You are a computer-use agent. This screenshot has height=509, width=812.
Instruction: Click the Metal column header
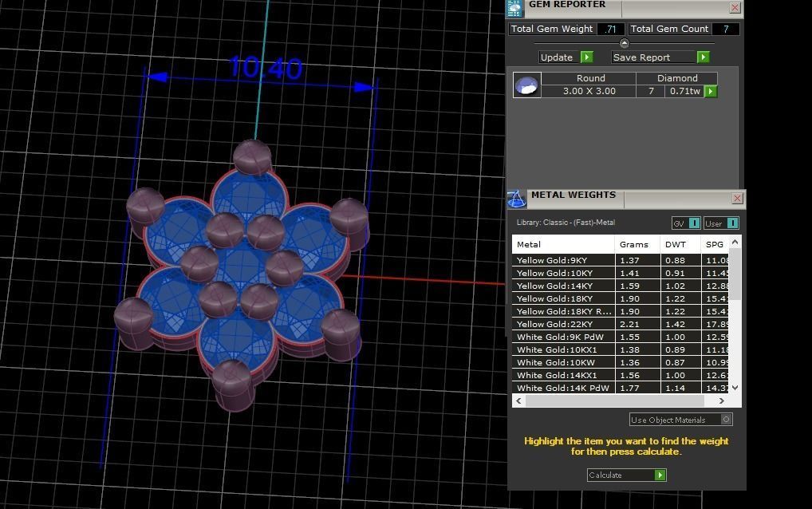(x=563, y=244)
